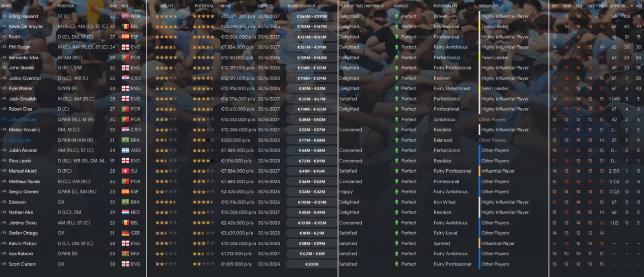Screen dimensions: 644x277
Task: Sort by the POSITION column header
Action: click(x=66, y=6)
